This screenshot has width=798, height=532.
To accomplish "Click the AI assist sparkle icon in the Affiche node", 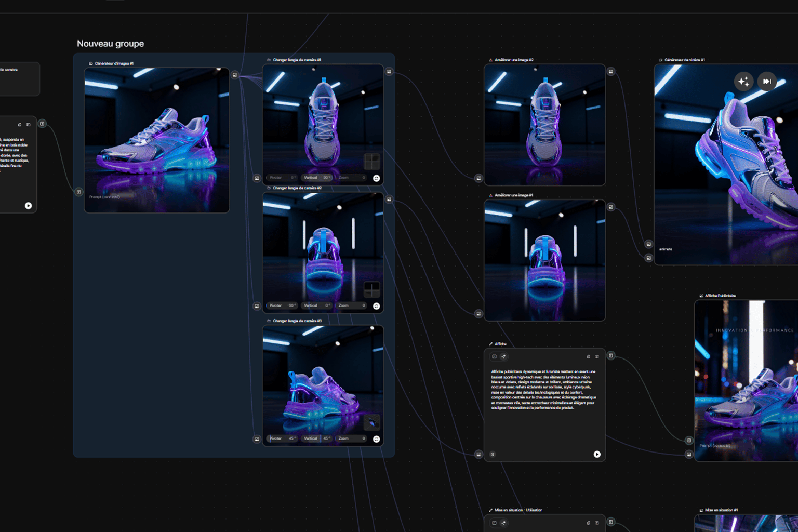I will [x=503, y=357].
